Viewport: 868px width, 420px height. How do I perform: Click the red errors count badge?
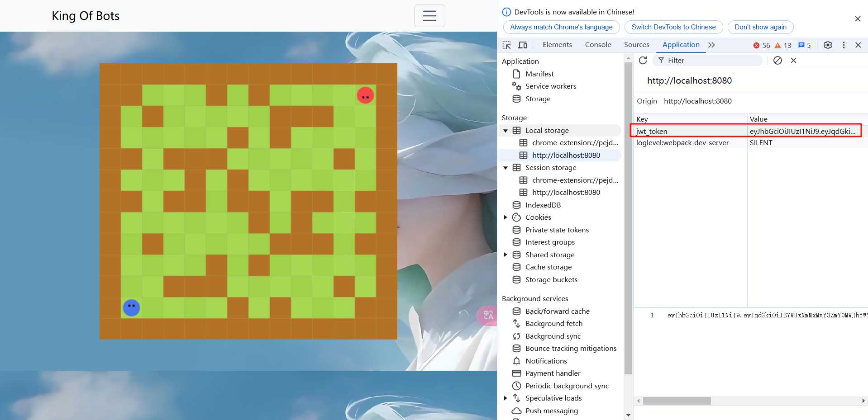coord(762,45)
